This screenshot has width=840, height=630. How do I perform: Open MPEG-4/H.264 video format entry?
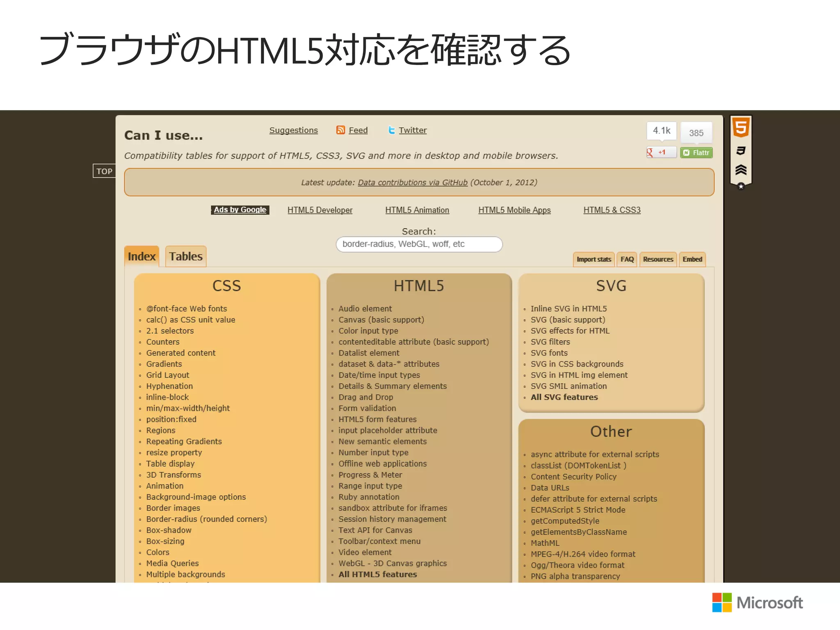pyautogui.click(x=583, y=554)
